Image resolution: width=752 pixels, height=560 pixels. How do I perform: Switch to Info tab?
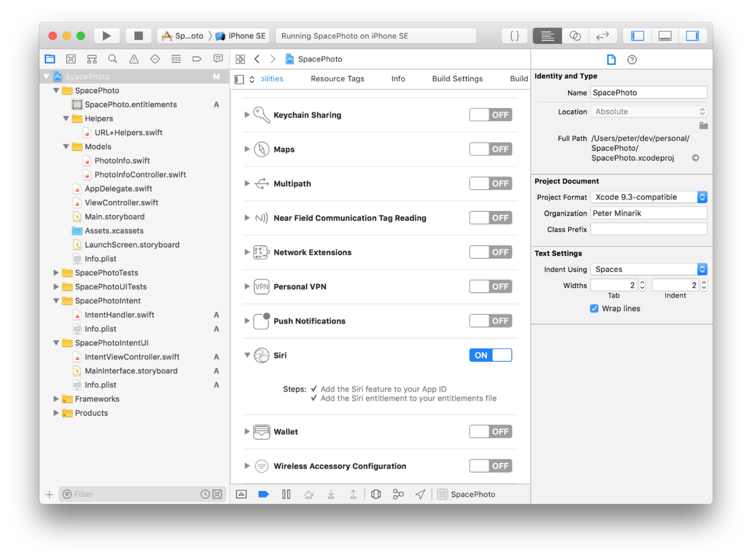point(398,79)
